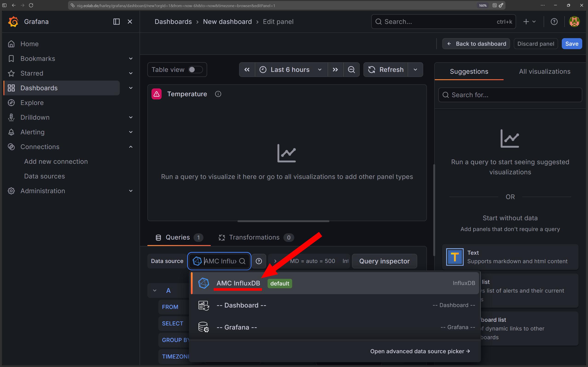Open the Query inspector
Screen dimensions: 588x367
384,261
